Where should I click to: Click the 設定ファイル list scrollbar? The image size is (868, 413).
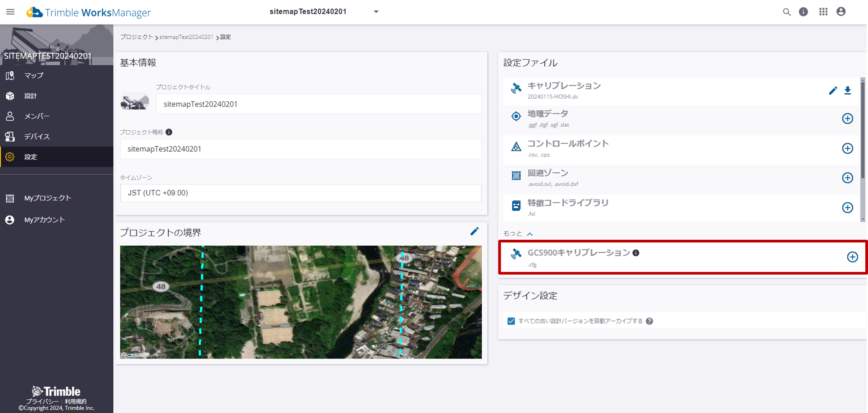(863, 129)
